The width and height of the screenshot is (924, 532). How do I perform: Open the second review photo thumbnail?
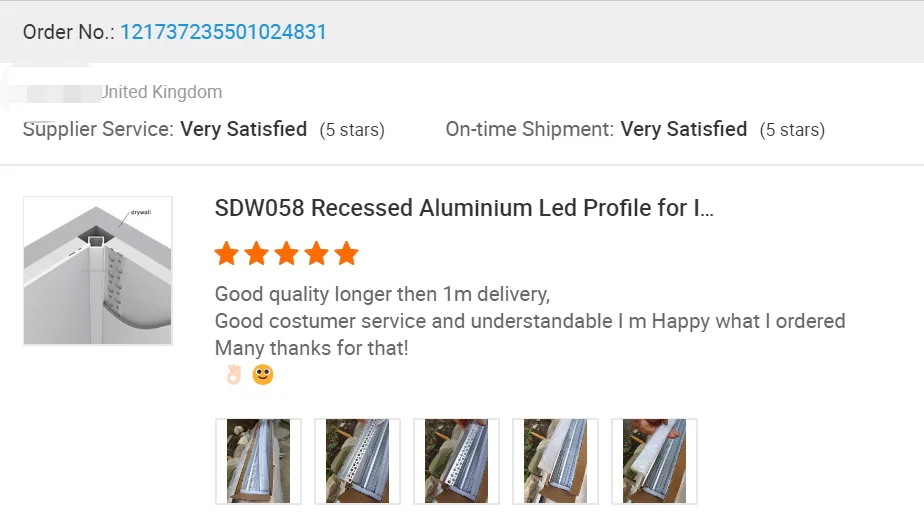pos(357,461)
